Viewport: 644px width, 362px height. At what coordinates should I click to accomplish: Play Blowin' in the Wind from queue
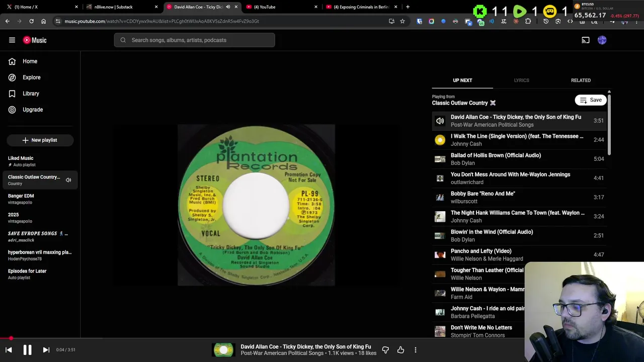pyautogui.click(x=519, y=235)
